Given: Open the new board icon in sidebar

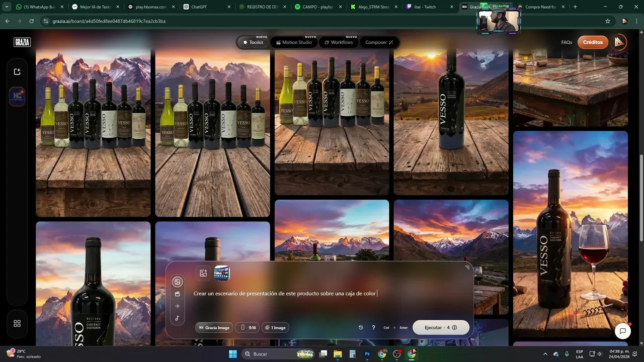Looking at the screenshot, I should click(17, 72).
